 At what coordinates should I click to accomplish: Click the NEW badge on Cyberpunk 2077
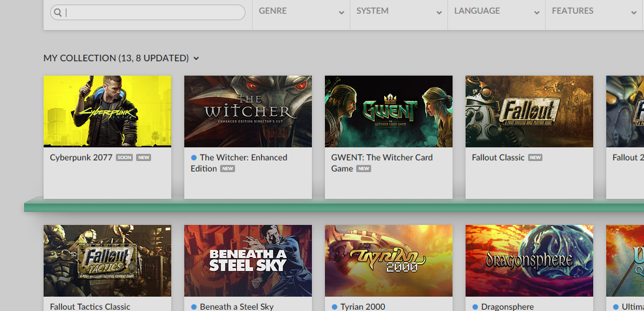point(144,158)
